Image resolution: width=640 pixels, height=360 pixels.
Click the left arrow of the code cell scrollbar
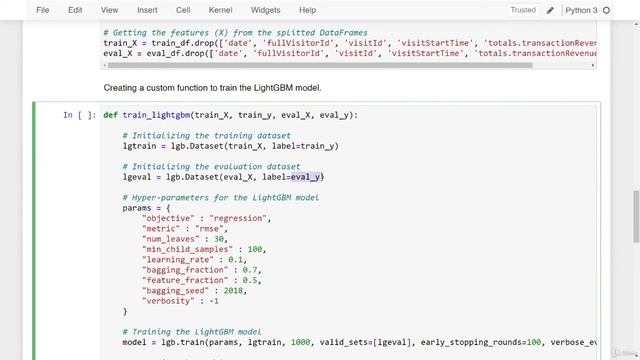click(105, 65)
